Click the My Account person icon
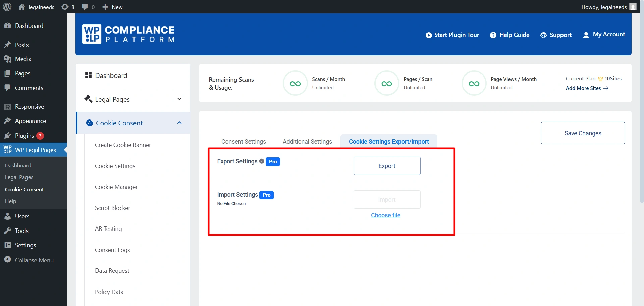The height and width of the screenshot is (306, 644). [x=586, y=35]
